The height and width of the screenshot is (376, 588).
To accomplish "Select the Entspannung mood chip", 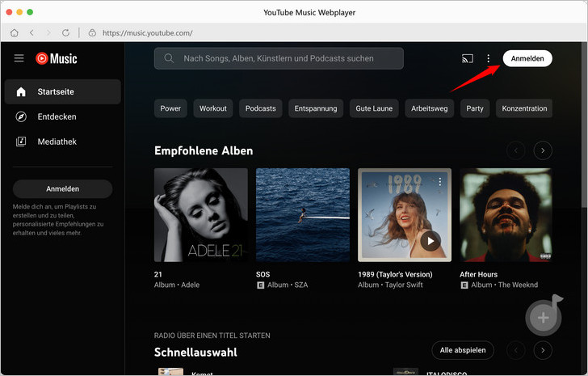I will [x=316, y=108].
